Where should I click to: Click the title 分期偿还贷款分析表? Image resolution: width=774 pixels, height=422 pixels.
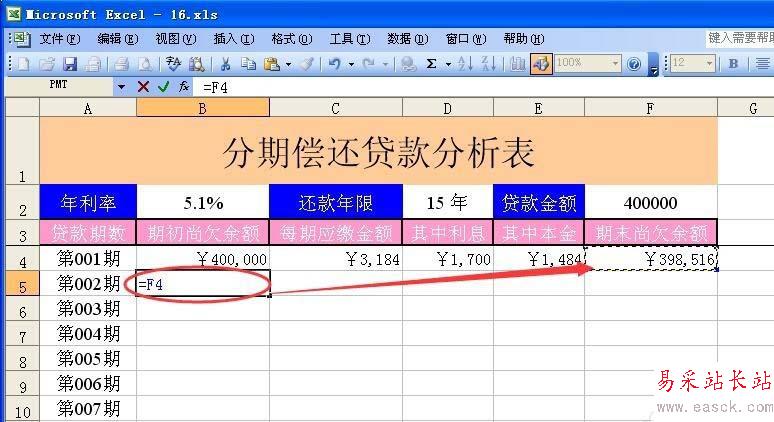click(x=378, y=152)
